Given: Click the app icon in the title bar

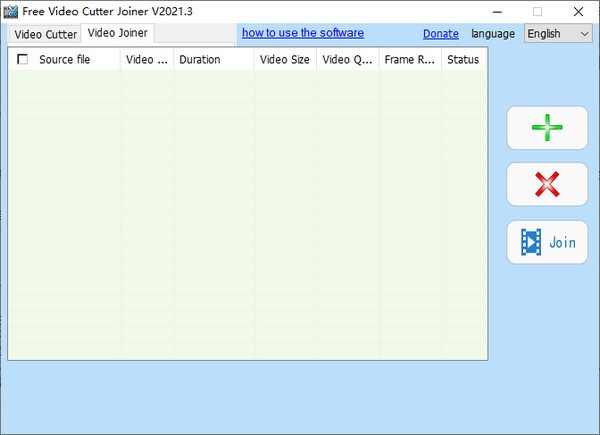Looking at the screenshot, I should (11, 11).
